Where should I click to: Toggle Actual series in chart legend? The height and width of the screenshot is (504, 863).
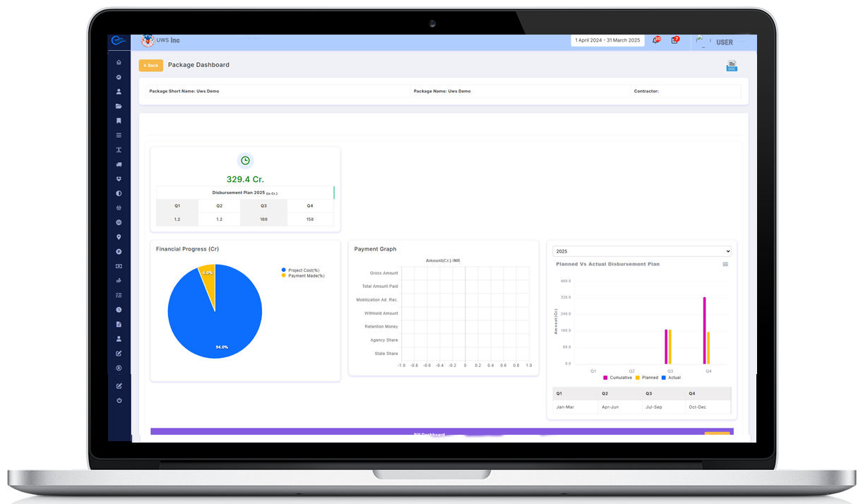(x=671, y=378)
